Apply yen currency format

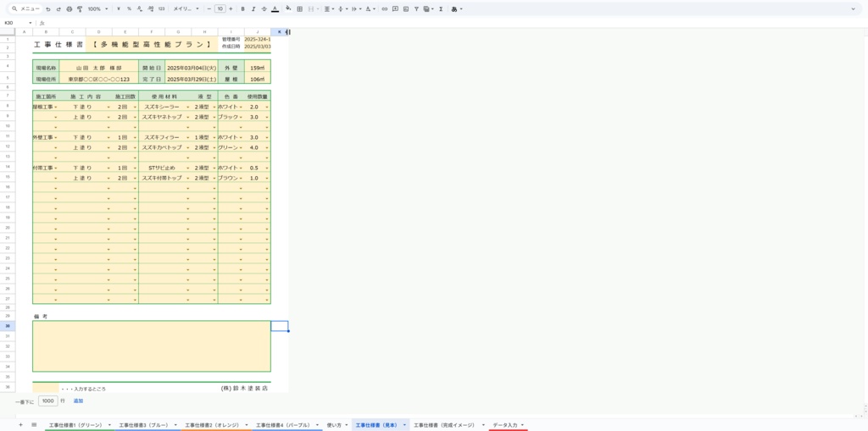point(119,8)
